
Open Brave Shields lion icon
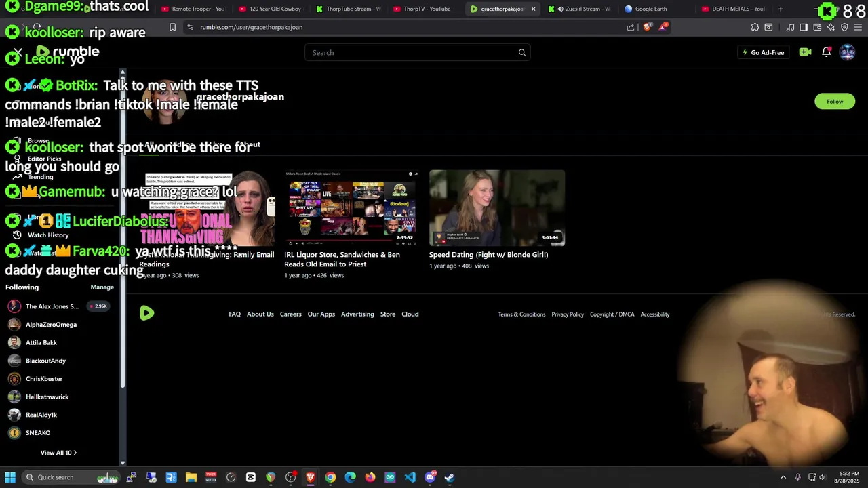pos(647,27)
